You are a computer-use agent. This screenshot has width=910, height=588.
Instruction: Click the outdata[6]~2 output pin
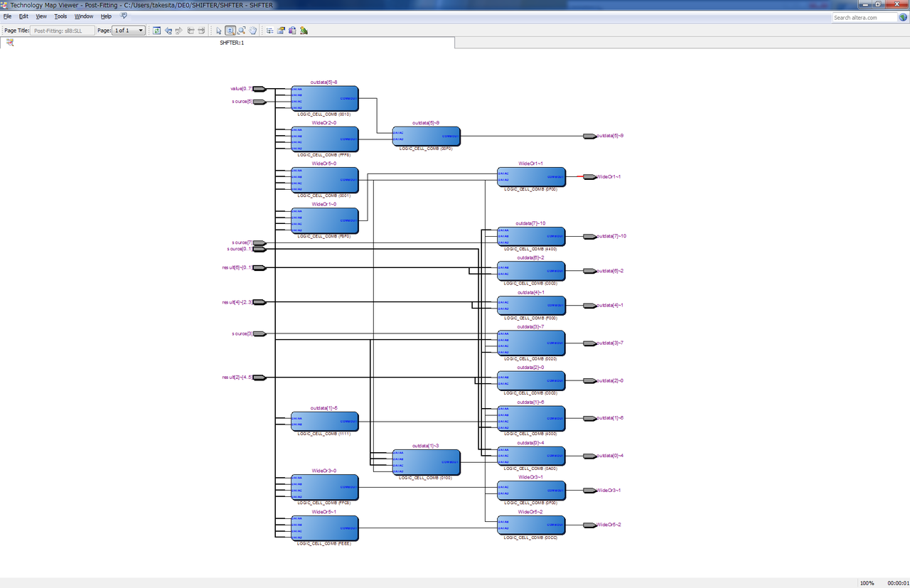click(x=589, y=271)
